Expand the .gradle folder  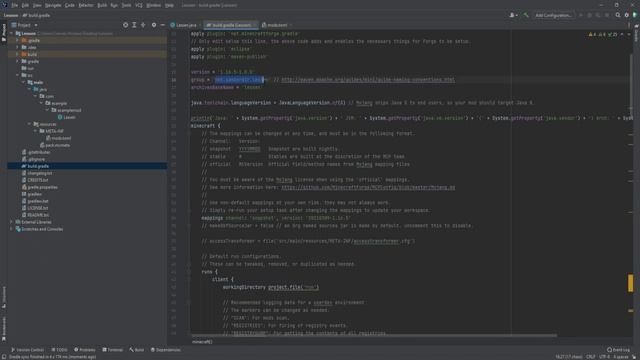pos(17,40)
